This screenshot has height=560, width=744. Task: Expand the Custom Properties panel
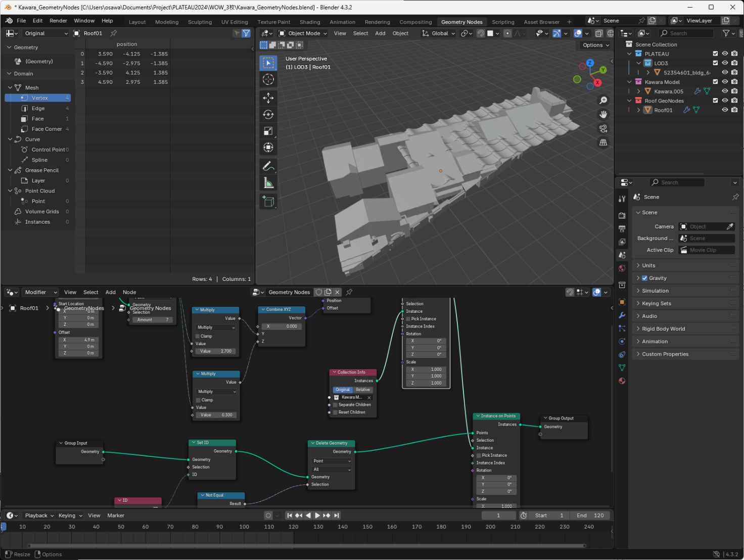coord(685,354)
